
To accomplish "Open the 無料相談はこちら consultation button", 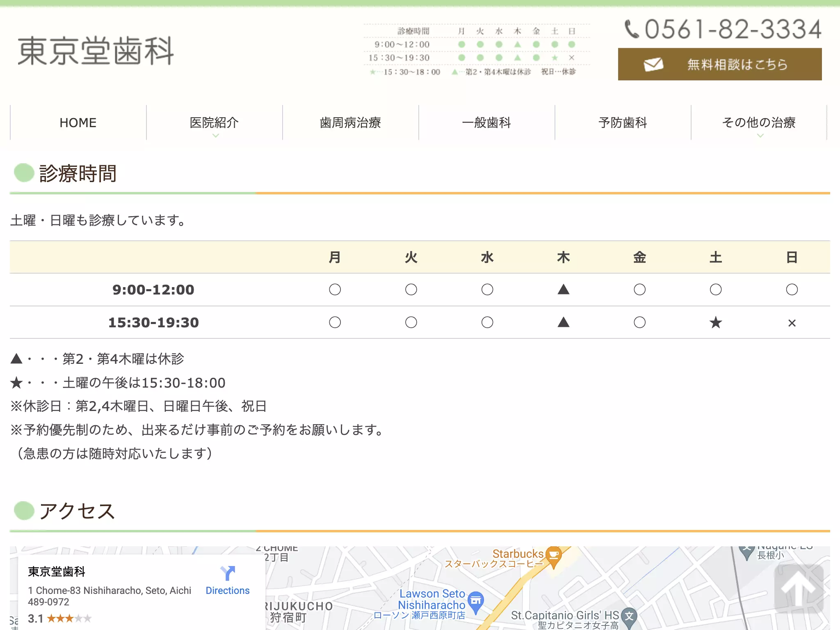I will 720,64.
